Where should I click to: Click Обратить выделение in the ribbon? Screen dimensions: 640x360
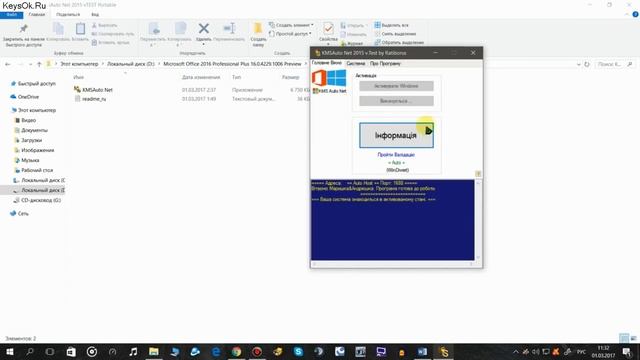coord(399,42)
